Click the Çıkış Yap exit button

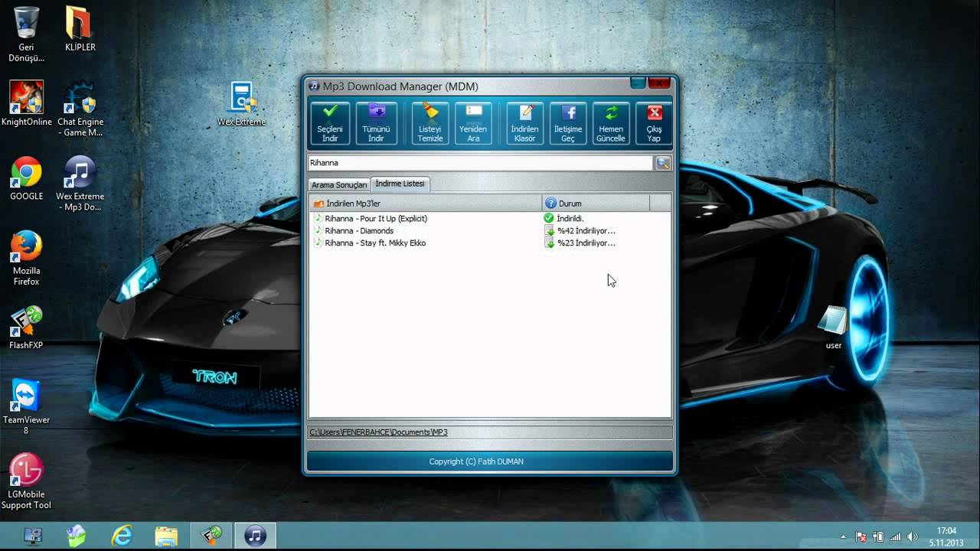point(654,123)
